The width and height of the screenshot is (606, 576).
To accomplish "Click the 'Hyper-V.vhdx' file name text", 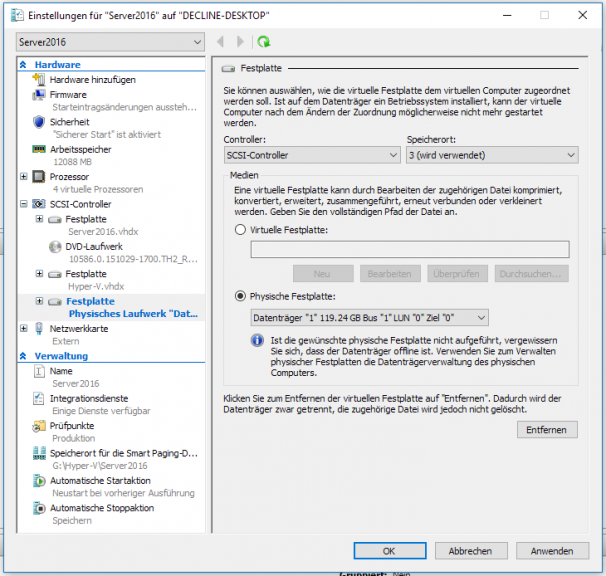I will click(96, 286).
